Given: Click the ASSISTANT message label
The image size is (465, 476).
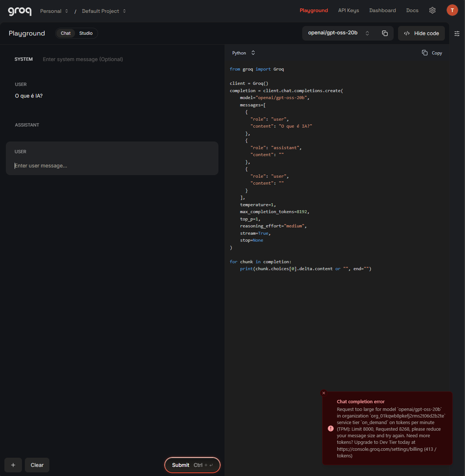Looking at the screenshot, I should coord(27,125).
